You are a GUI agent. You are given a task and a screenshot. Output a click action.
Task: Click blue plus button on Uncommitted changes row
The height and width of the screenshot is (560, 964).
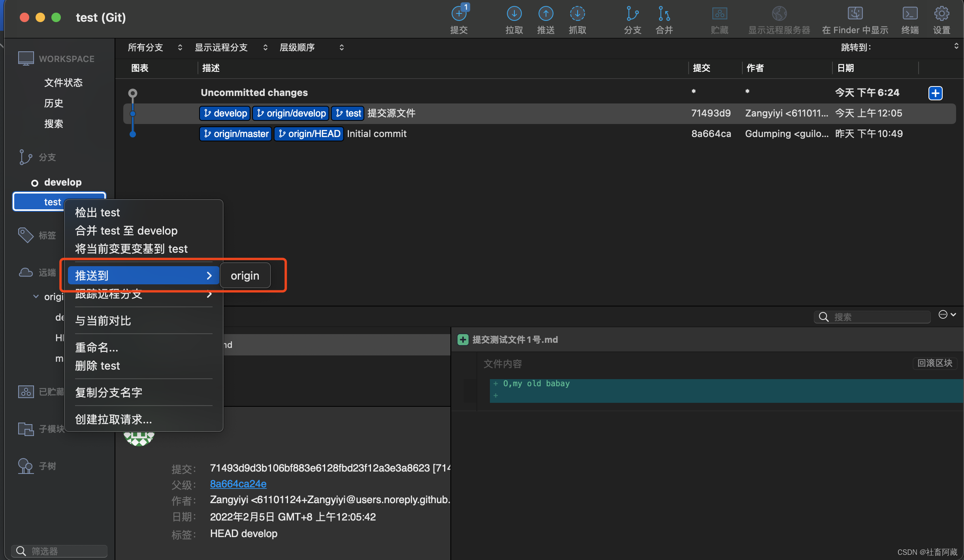(935, 93)
